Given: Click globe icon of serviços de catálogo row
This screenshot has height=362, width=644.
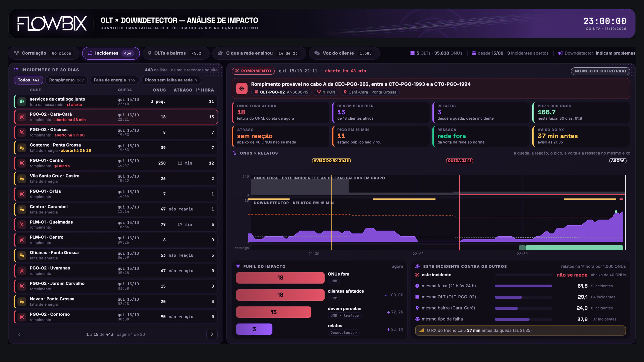Looking at the screenshot, I should point(22,102).
